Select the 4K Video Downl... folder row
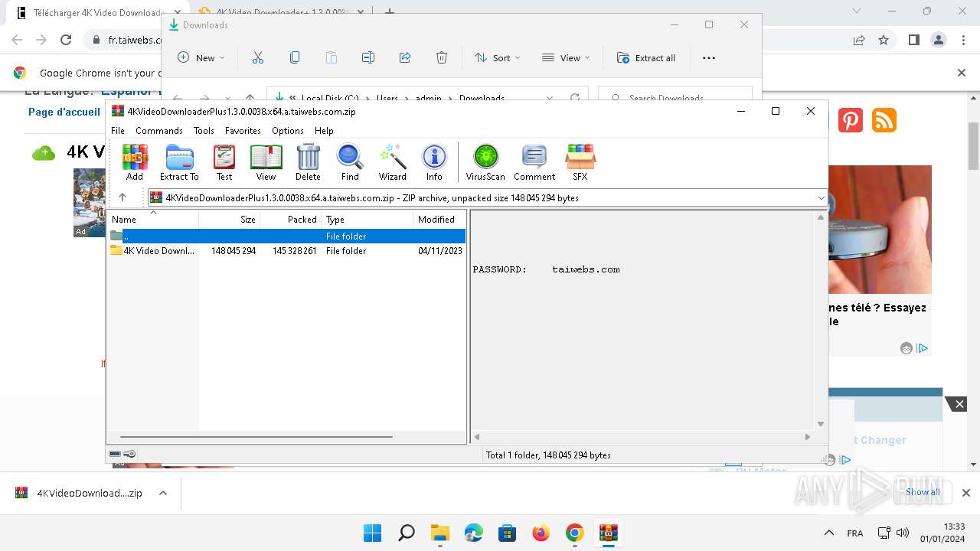This screenshot has width=980, height=551. [286, 251]
